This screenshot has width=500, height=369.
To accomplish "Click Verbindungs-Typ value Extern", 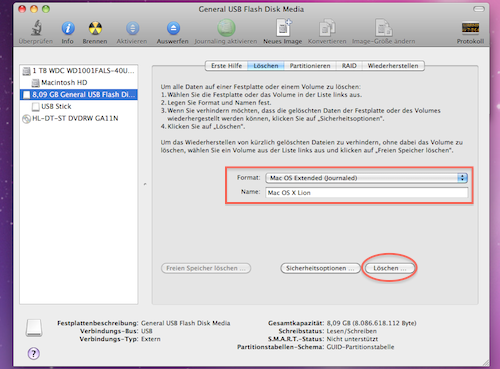I will (x=151, y=339).
